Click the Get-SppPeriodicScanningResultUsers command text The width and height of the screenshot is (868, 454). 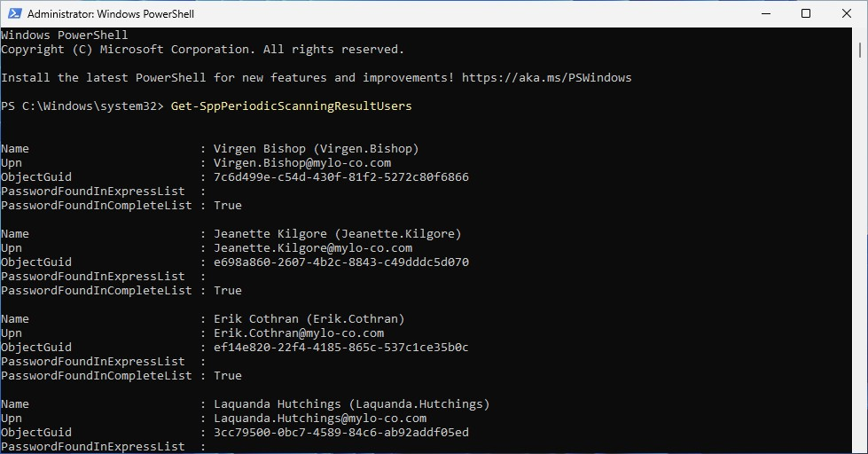tap(291, 106)
